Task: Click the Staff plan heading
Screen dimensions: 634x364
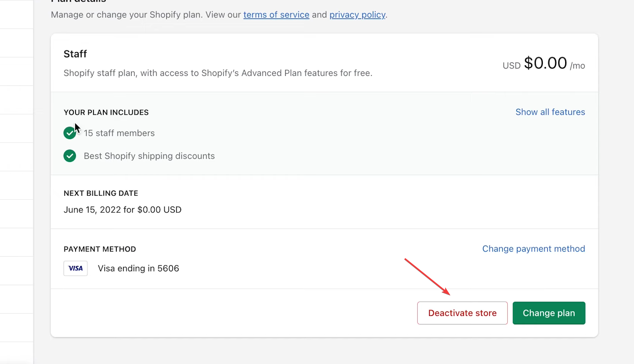Action: click(75, 54)
